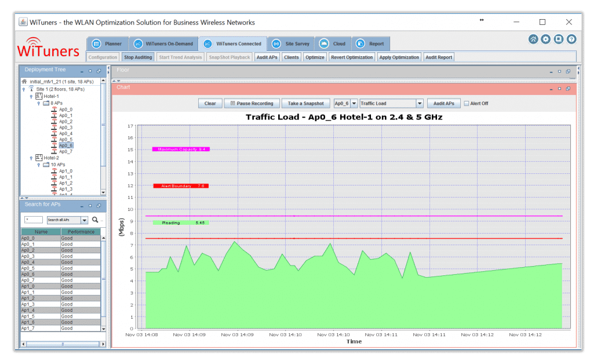597x364 pixels.
Task: Minimize the Search for APs panel
Action: pos(82,206)
